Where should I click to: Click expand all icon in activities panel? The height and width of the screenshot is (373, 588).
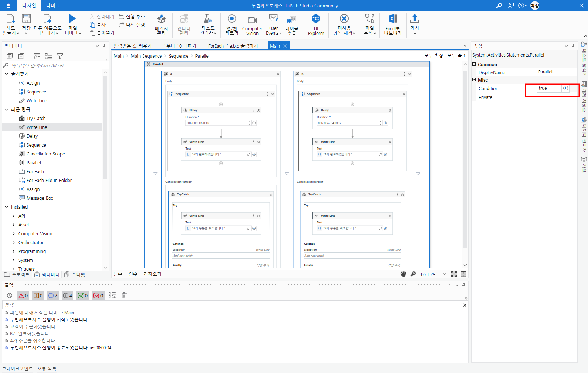coord(10,56)
